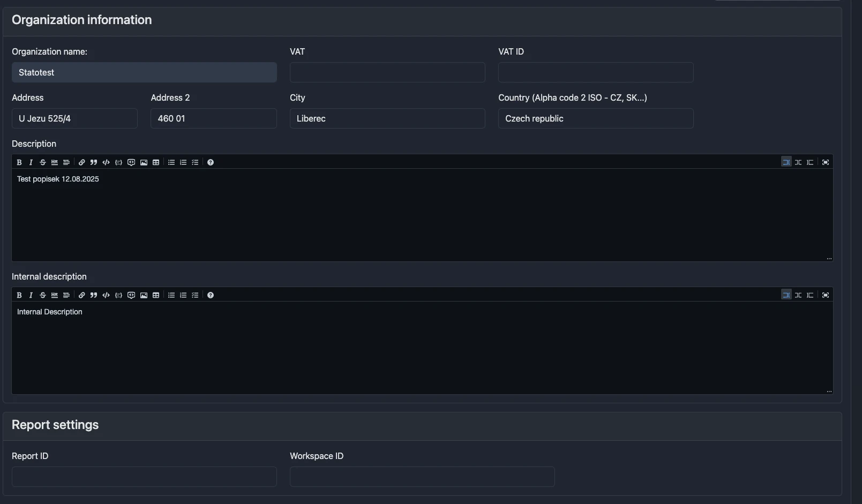The height and width of the screenshot is (504, 862).
Task: Apply italic formatting in Description toolbar
Action: click(x=31, y=162)
